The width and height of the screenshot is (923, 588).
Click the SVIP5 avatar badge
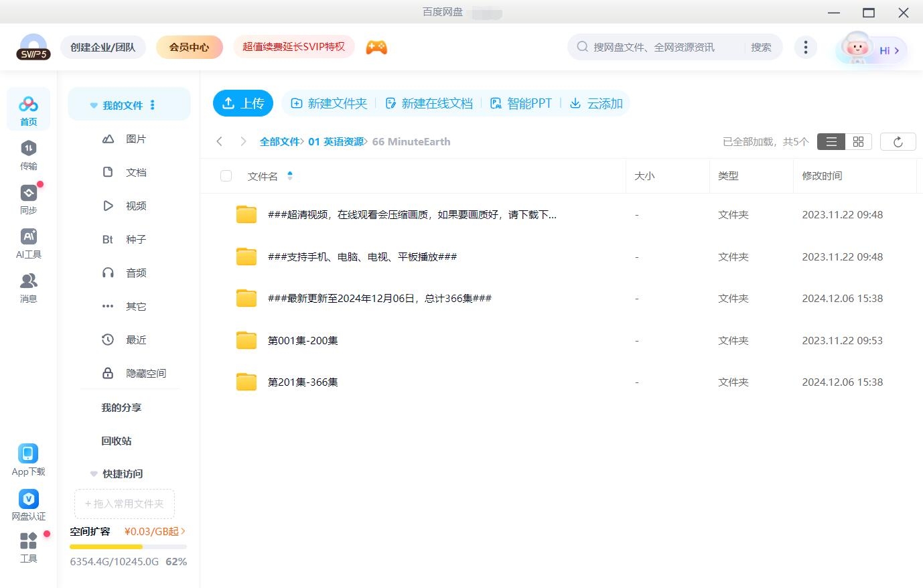(x=33, y=47)
